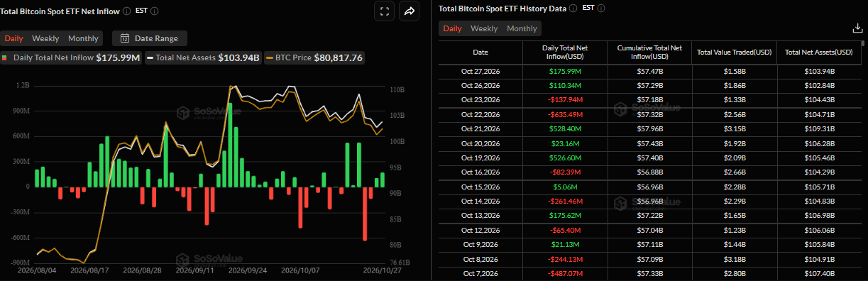The width and height of the screenshot is (868, 281).
Task: Switch history table to Monthly
Action: [522, 28]
